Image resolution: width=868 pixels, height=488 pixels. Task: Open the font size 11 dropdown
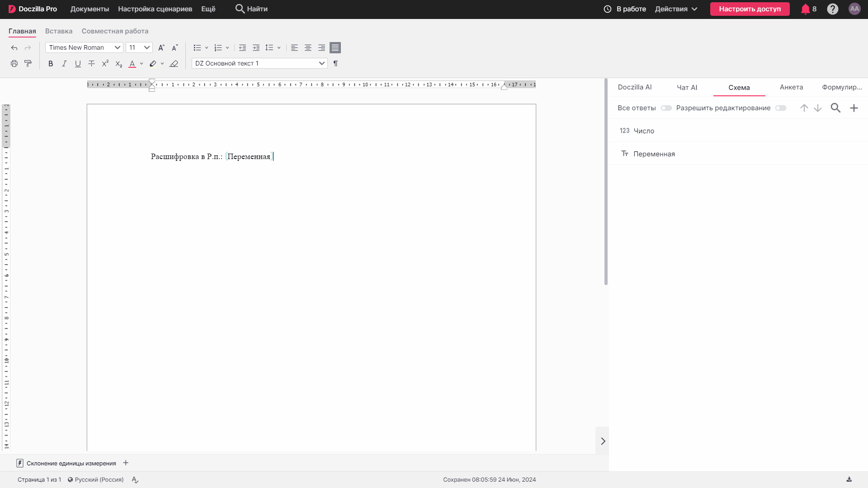point(139,48)
